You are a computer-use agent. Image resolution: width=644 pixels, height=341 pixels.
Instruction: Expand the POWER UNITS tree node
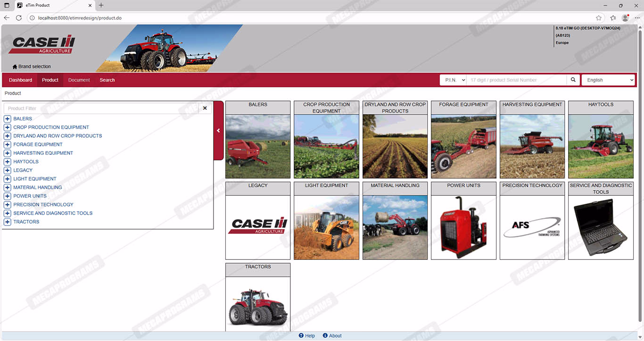coord(7,196)
